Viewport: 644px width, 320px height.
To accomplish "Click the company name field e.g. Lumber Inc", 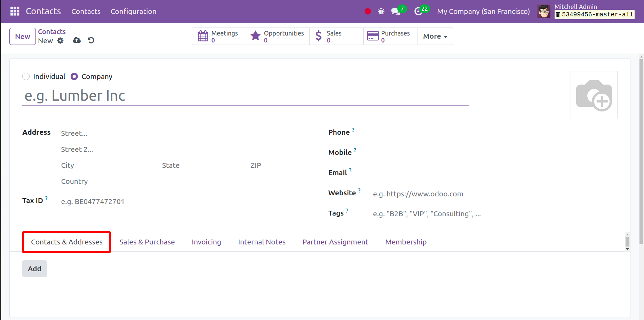I will (245, 96).
